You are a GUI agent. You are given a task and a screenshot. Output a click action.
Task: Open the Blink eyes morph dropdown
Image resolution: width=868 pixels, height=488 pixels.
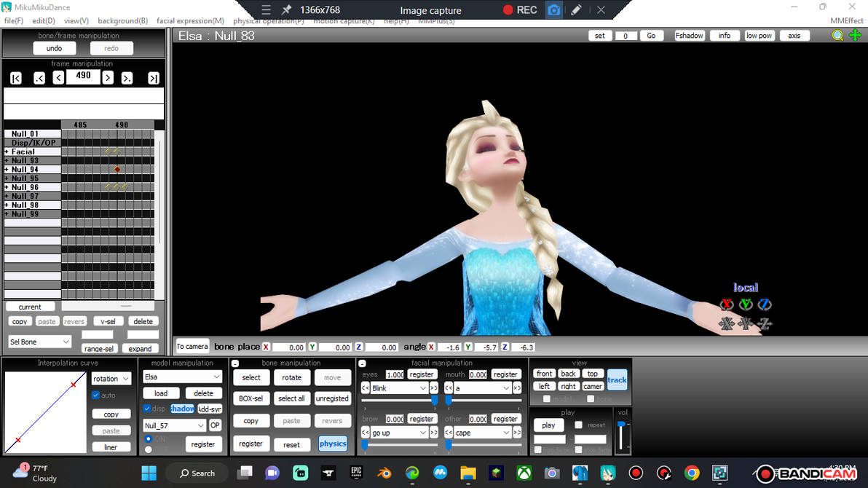coord(401,388)
